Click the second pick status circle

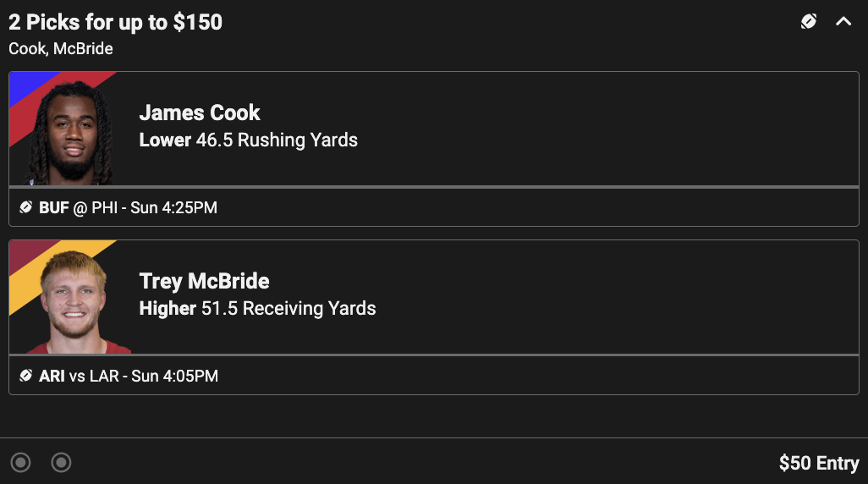(x=61, y=463)
